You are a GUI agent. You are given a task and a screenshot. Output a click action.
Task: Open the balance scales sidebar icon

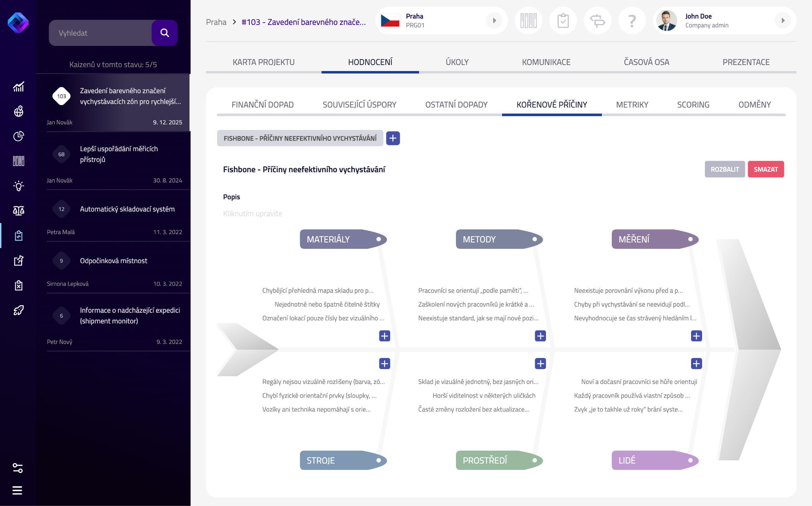(x=18, y=210)
